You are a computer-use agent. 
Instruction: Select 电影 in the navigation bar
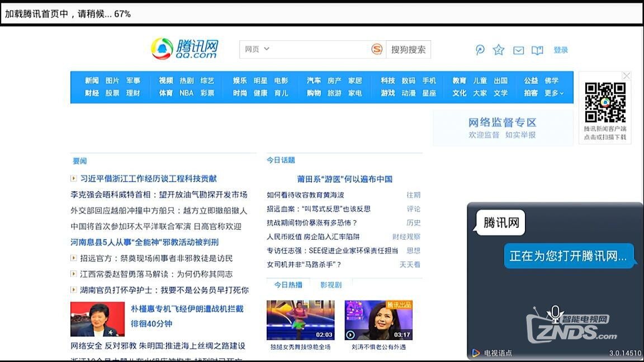(281, 80)
